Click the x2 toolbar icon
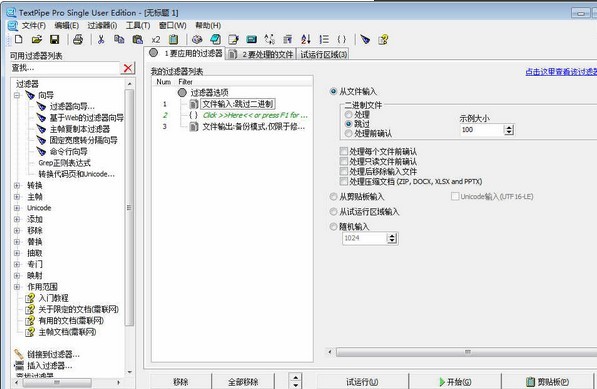This screenshot has width=597, height=389. coord(156,40)
